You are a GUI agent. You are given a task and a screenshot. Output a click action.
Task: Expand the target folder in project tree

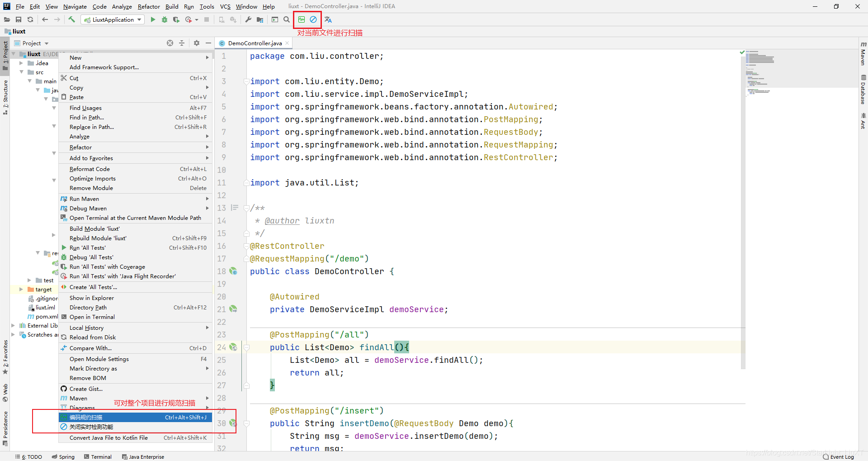(x=21, y=289)
